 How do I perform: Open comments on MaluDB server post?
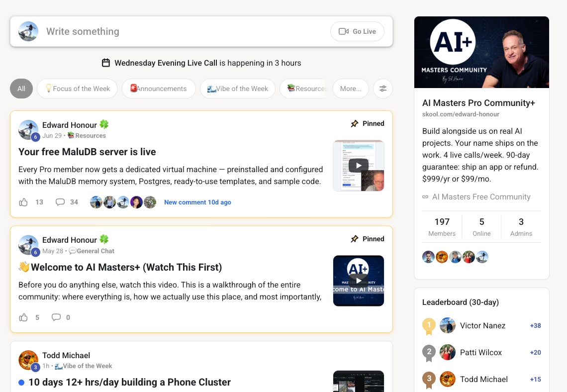coord(60,202)
